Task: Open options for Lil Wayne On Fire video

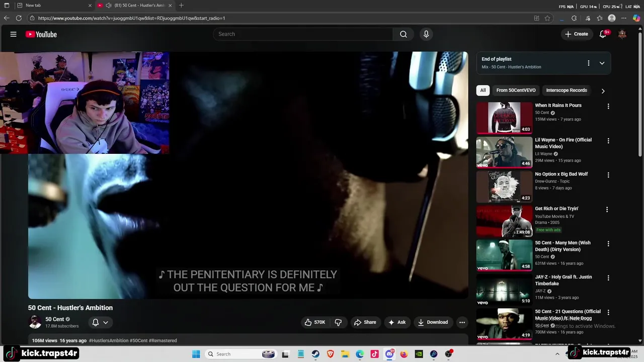Action: [x=608, y=141]
